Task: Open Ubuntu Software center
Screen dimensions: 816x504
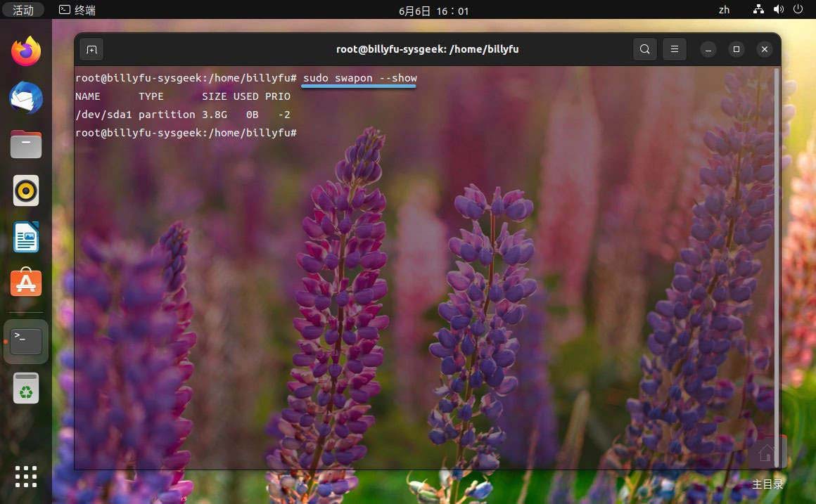Action: click(x=26, y=283)
